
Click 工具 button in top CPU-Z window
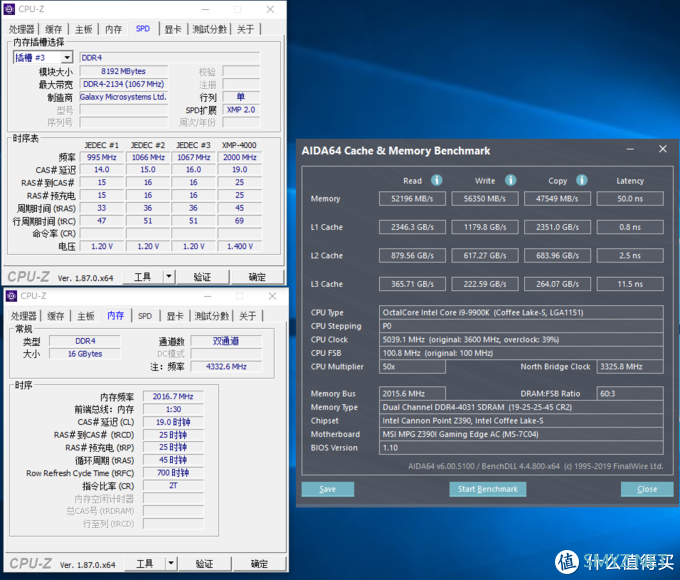(x=143, y=276)
